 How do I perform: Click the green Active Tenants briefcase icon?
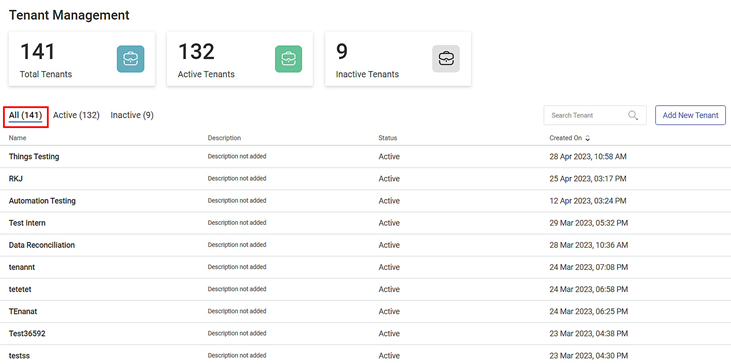(x=289, y=59)
